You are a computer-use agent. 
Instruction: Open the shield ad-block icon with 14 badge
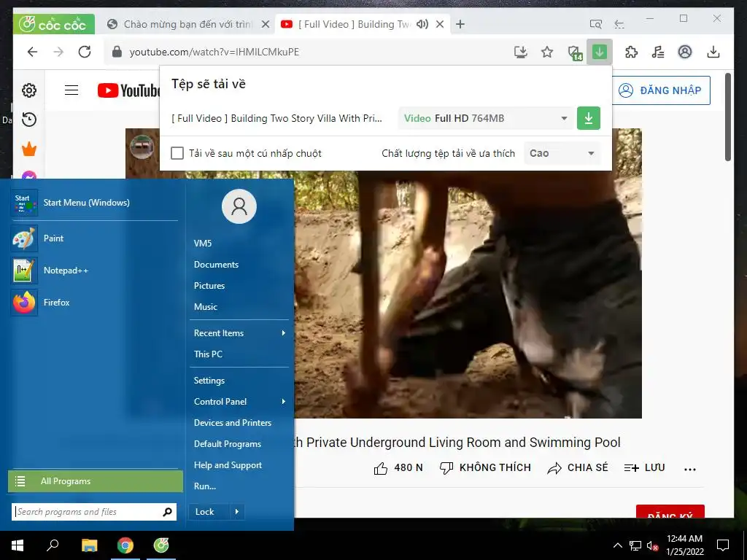[575, 52]
